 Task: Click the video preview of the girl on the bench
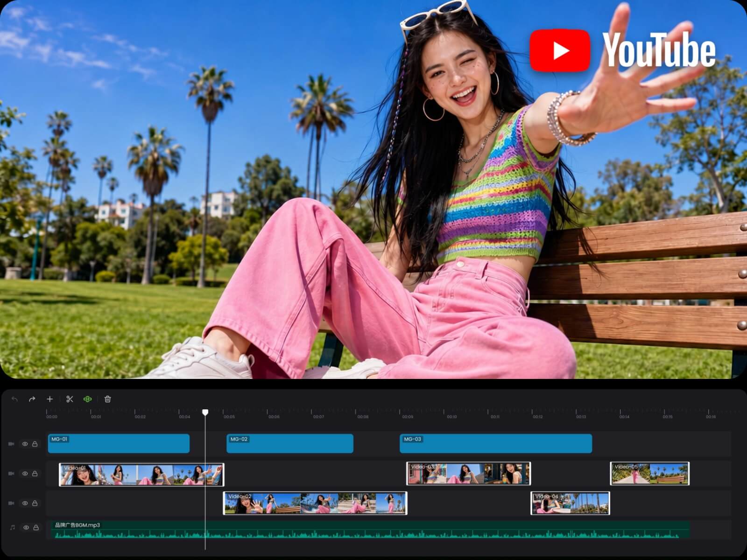[x=373, y=189]
